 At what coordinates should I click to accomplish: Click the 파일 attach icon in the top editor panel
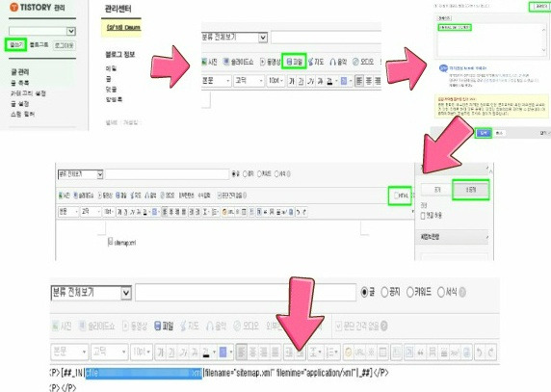[295, 62]
